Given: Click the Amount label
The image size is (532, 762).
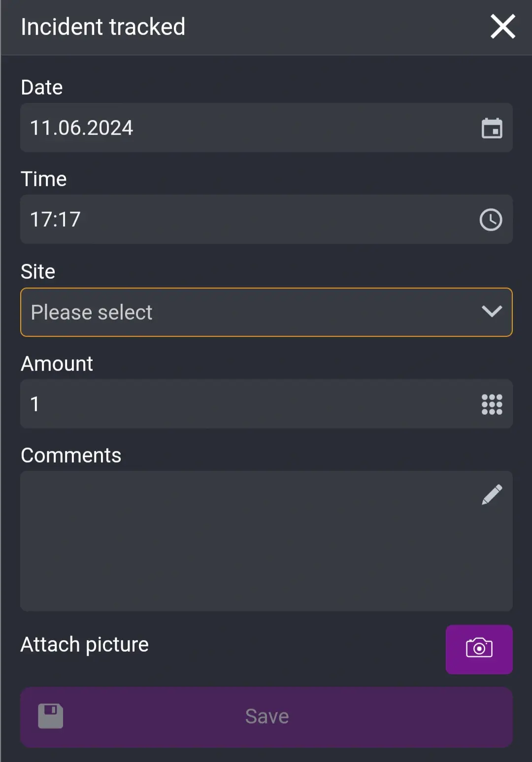Looking at the screenshot, I should tap(57, 364).
